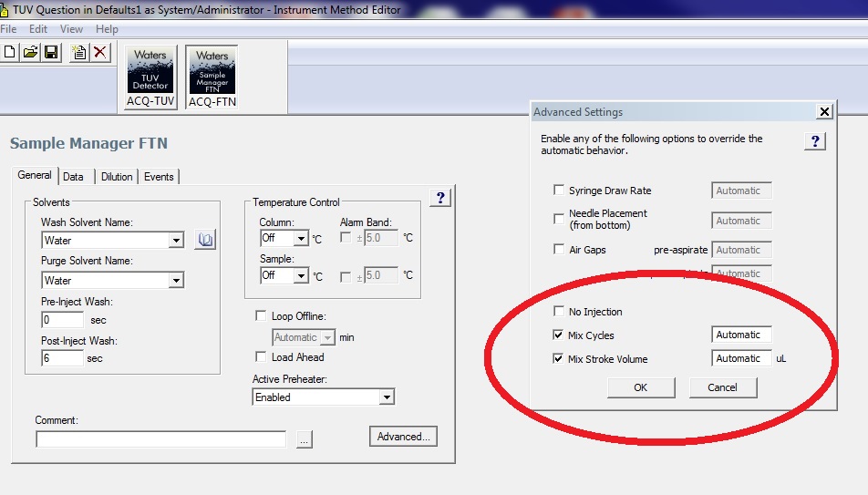Image resolution: width=868 pixels, height=495 pixels.
Task: Open the Column temperature dropdown
Action: coord(301,239)
